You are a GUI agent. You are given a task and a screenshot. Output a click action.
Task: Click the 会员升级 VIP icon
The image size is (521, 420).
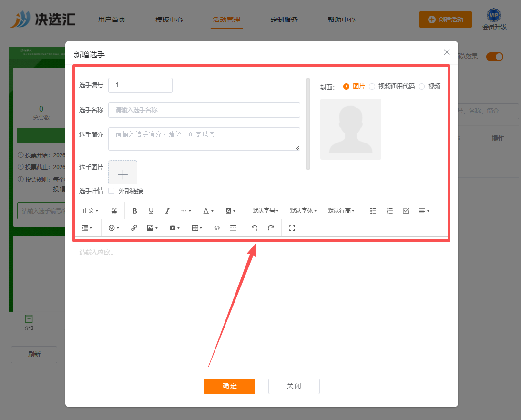494,15
